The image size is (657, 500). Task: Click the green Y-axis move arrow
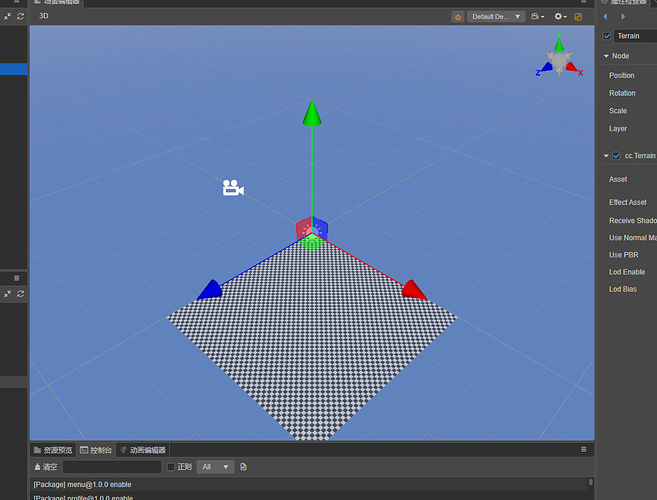(x=312, y=113)
